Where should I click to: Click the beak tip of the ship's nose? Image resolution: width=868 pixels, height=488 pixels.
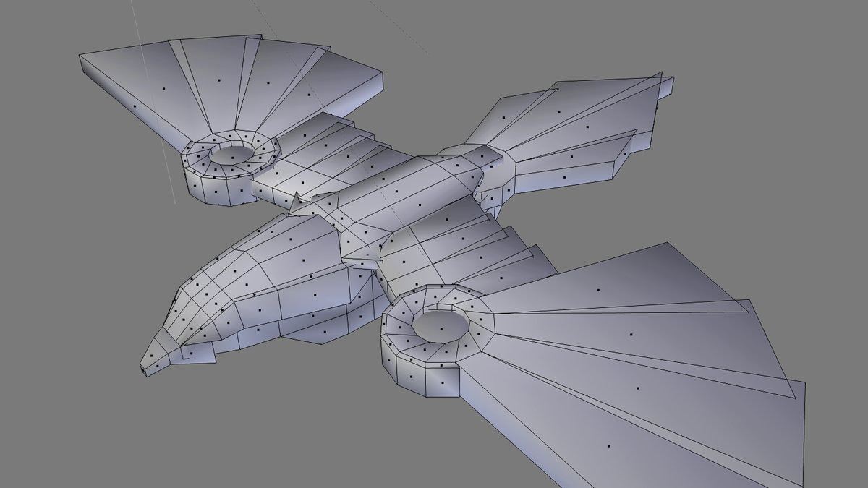153,357
